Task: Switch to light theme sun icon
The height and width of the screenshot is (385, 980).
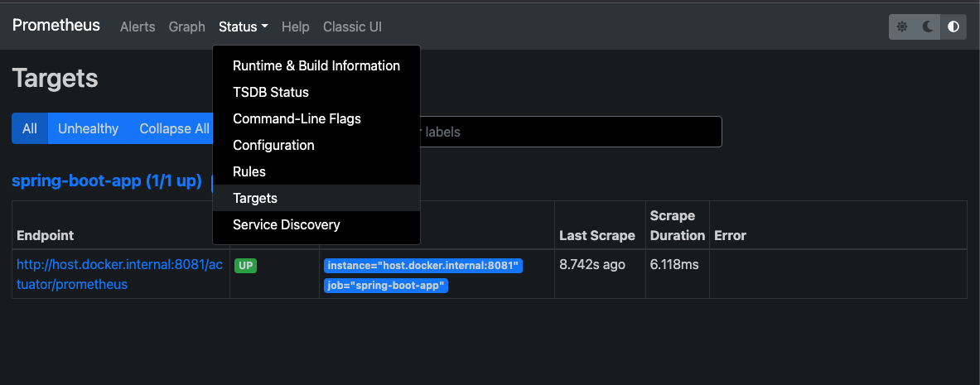Action: tap(902, 26)
